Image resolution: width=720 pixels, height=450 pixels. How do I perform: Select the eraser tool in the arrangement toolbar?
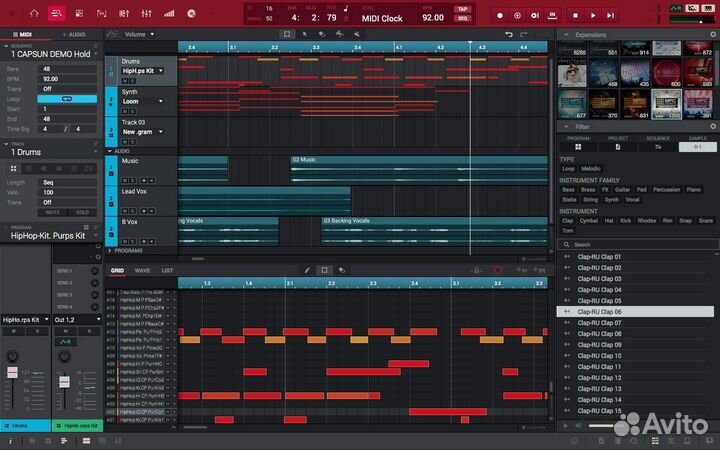click(x=322, y=34)
